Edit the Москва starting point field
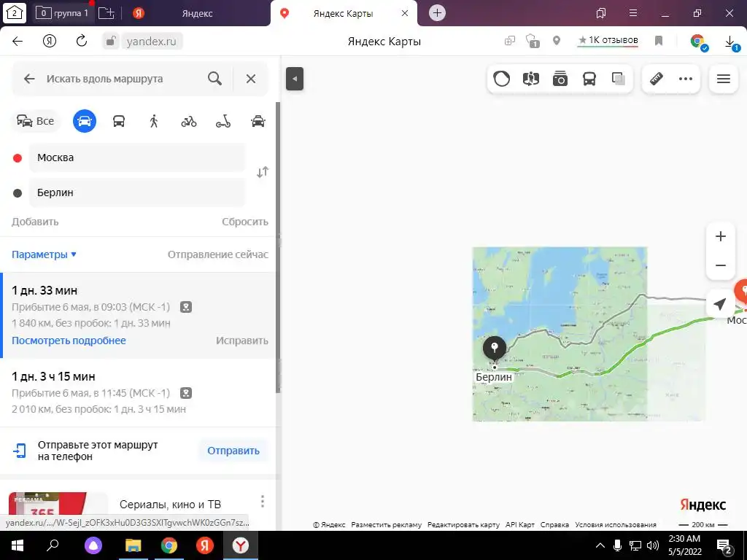Screen dimensions: 747x560 pos(137,157)
